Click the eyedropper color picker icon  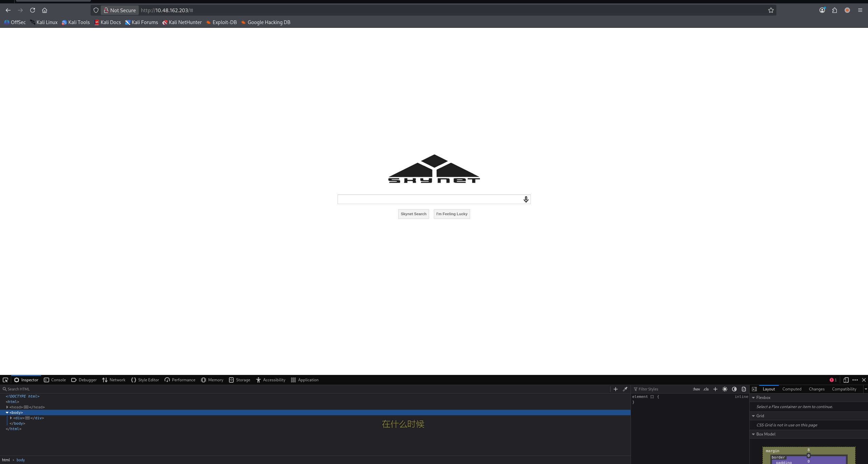click(625, 389)
